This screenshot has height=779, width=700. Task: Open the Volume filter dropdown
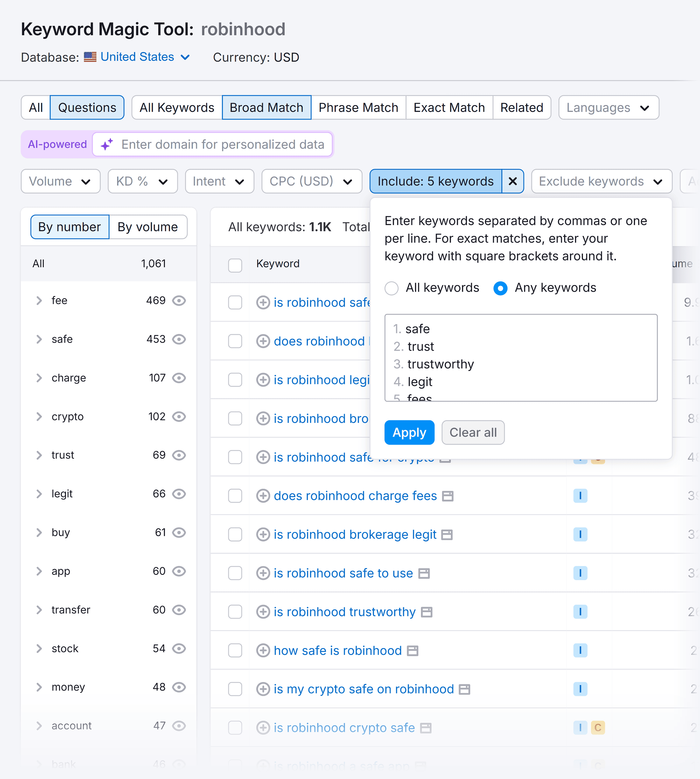[60, 181]
